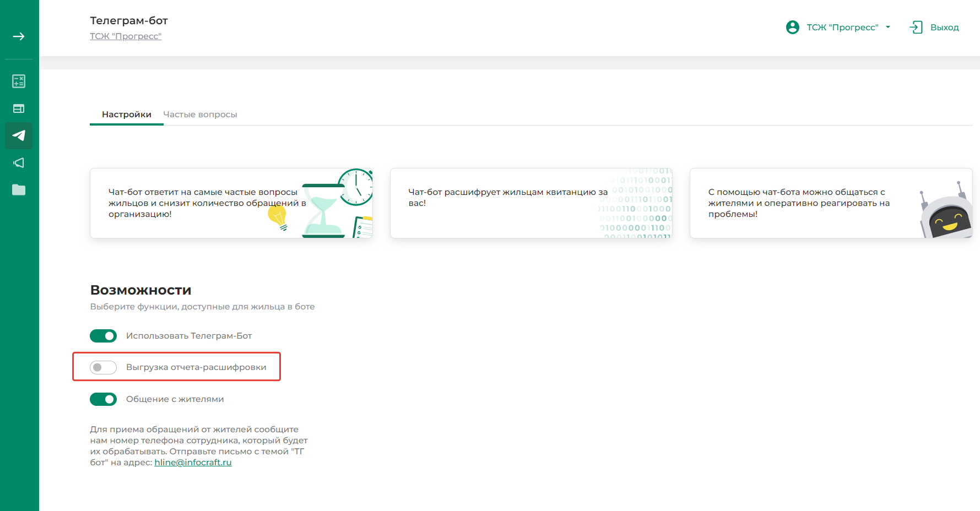Click the logout door icon
980x511 pixels.
[x=916, y=27]
